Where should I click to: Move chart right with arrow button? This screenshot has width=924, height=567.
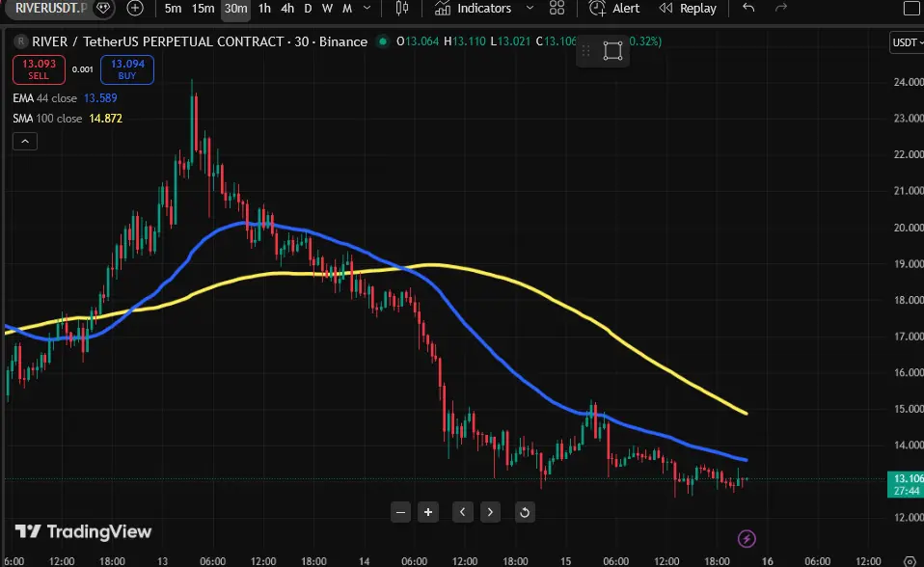[490, 512]
